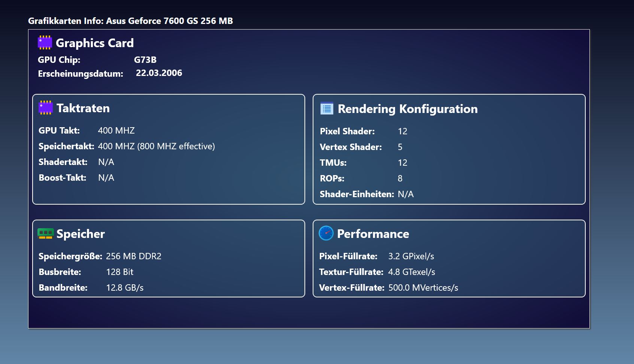
Task: Click the TMUs value 12
Action: point(403,163)
